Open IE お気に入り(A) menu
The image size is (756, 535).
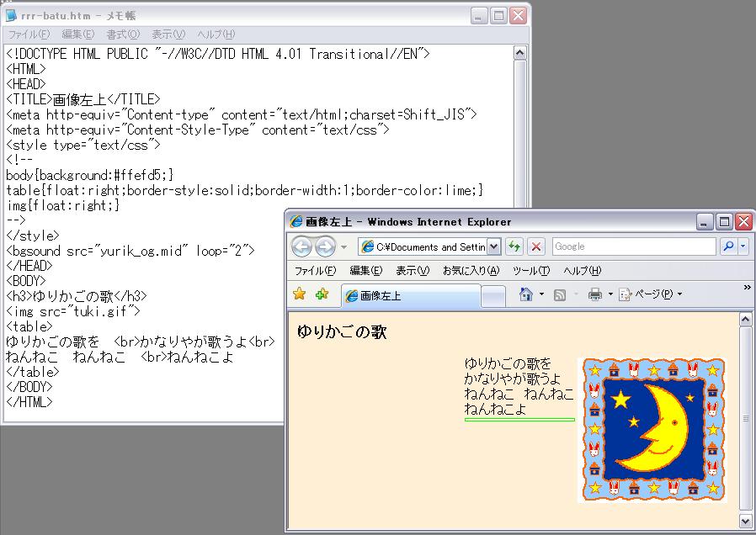471,271
